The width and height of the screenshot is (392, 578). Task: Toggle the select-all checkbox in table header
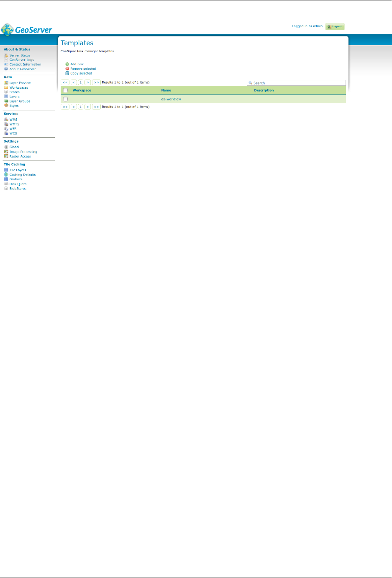coord(65,90)
